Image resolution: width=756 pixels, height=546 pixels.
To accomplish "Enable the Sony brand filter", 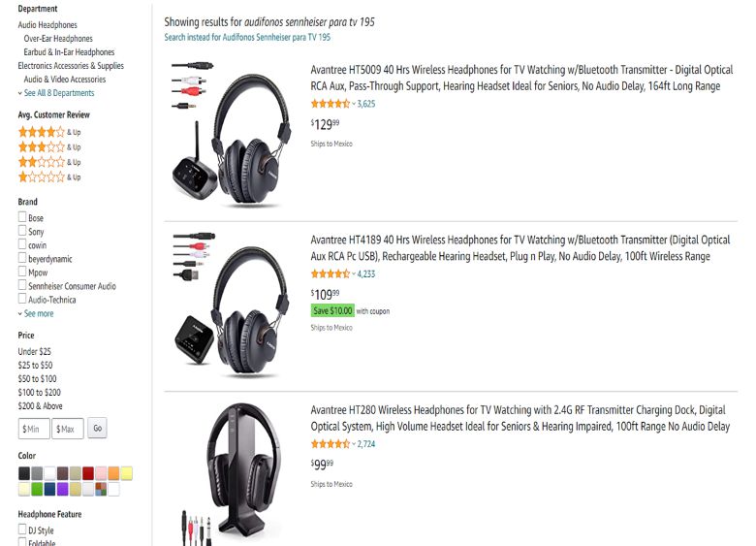I will point(22,232).
